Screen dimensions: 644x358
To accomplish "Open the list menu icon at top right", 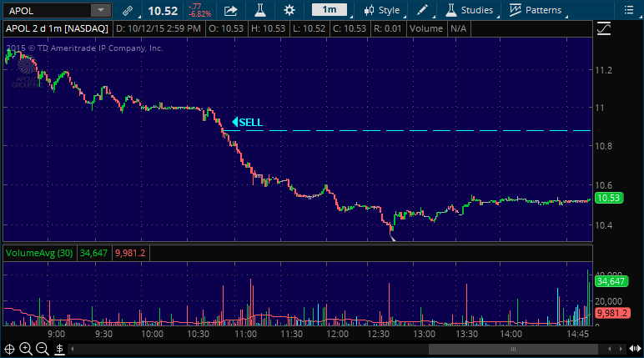I will [x=629, y=10].
